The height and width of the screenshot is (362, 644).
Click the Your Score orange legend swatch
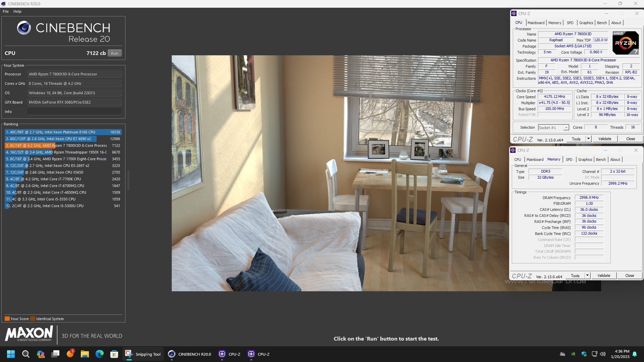[x=7, y=319]
